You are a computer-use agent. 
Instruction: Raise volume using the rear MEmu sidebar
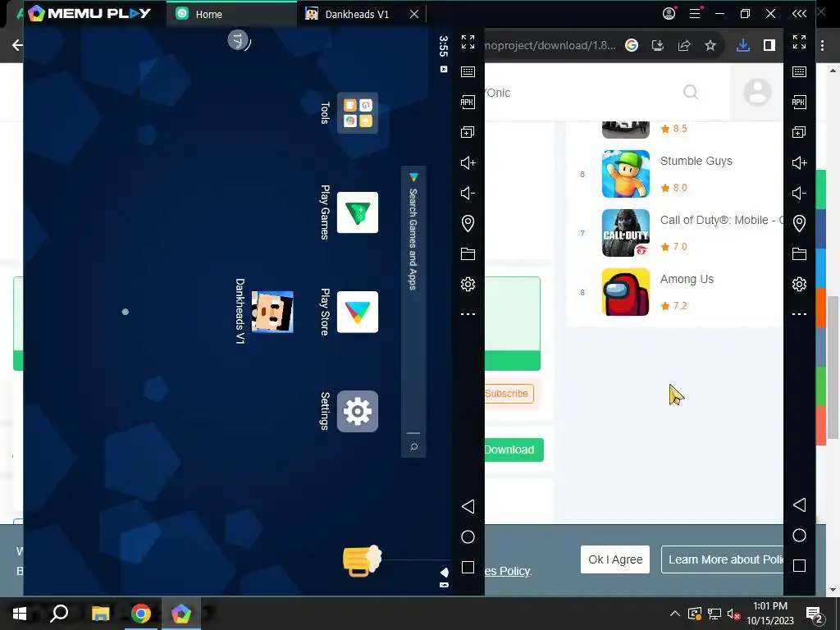(x=799, y=163)
